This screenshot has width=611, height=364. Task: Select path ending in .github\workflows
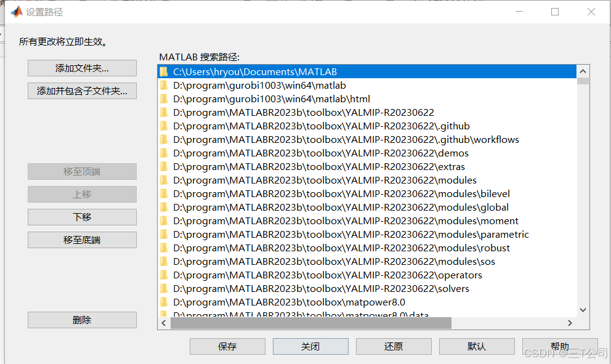pyautogui.click(x=367, y=140)
